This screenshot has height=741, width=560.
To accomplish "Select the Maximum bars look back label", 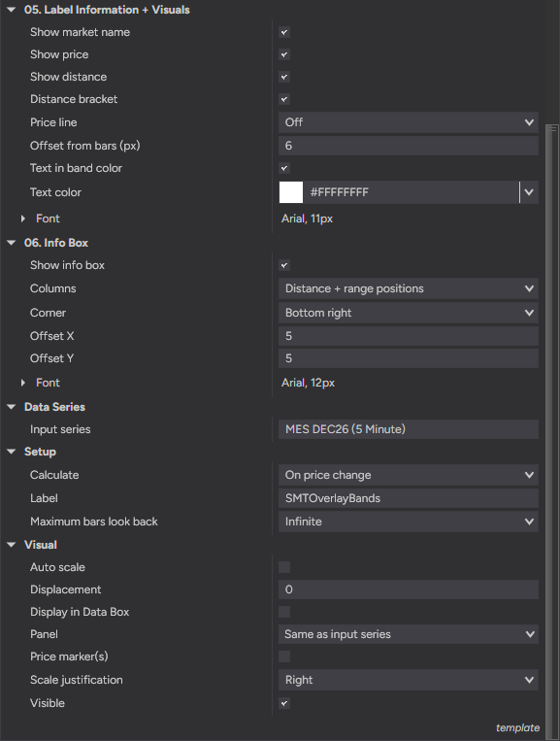I will 94,522.
